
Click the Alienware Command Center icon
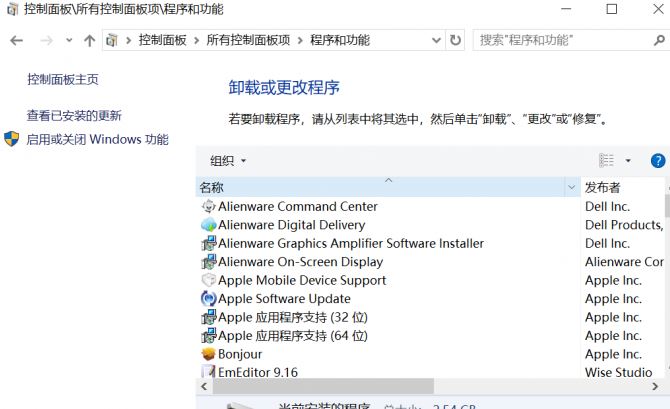pos(208,207)
